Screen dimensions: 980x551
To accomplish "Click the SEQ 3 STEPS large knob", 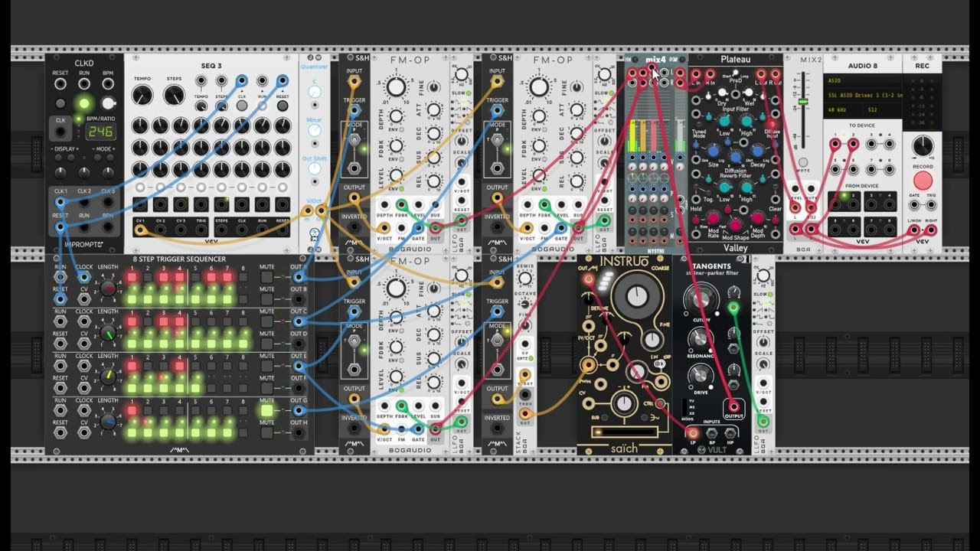I will pyautogui.click(x=174, y=95).
